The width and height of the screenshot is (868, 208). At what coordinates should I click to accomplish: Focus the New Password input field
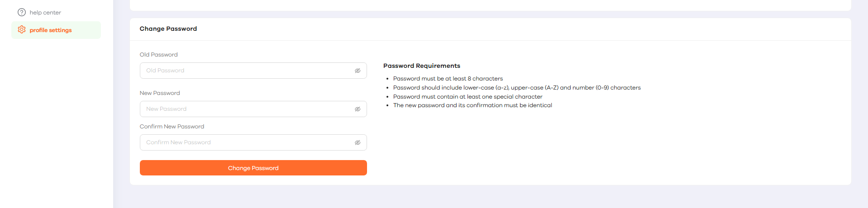pos(253,109)
